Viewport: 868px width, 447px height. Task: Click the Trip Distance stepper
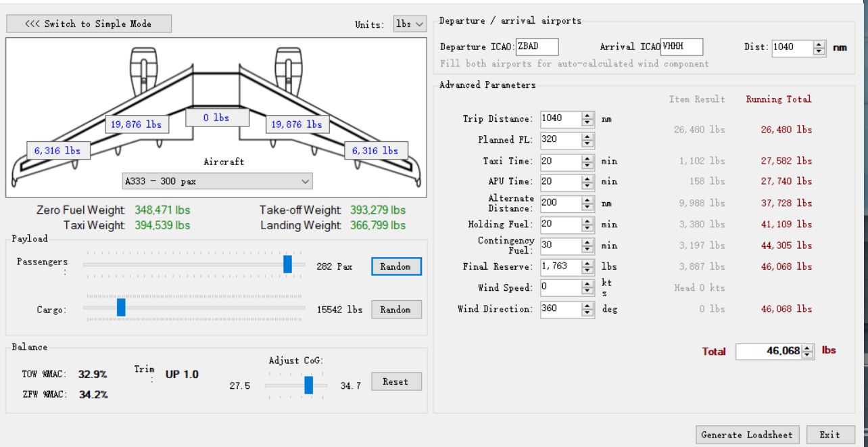pos(588,119)
